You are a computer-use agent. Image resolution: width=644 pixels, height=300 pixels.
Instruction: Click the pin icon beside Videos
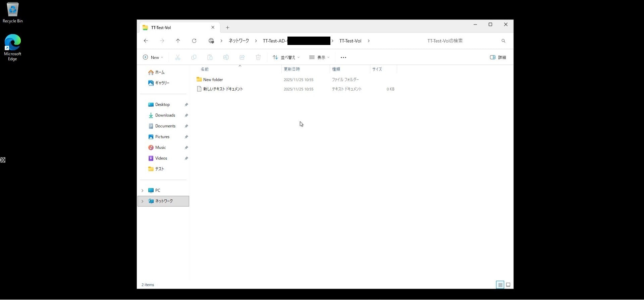pos(186,158)
